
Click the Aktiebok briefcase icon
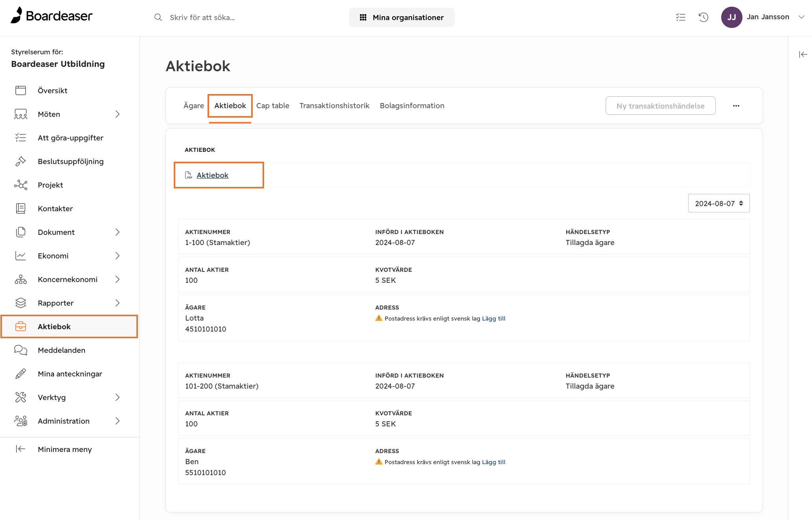click(21, 326)
